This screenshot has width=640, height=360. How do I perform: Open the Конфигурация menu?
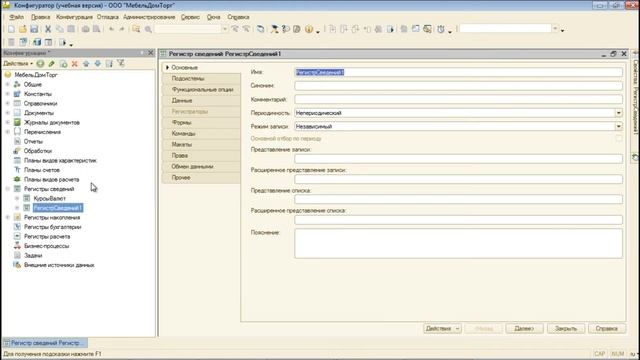coord(74,17)
